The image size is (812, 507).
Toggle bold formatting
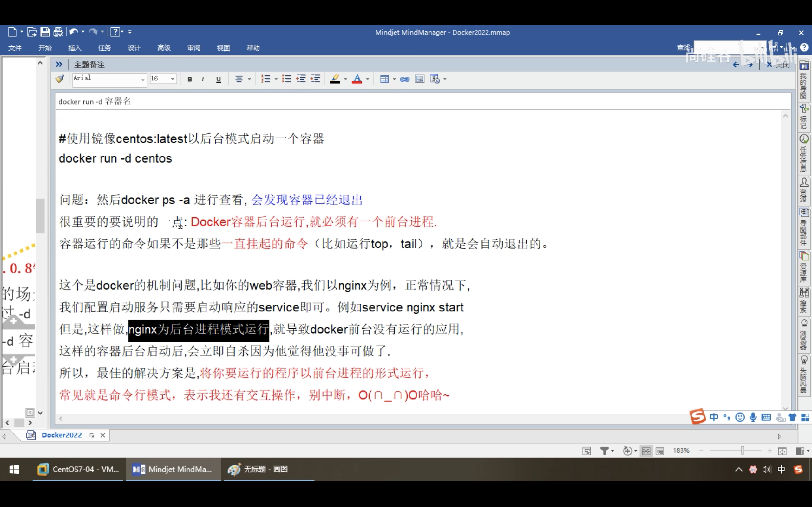pos(190,79)
